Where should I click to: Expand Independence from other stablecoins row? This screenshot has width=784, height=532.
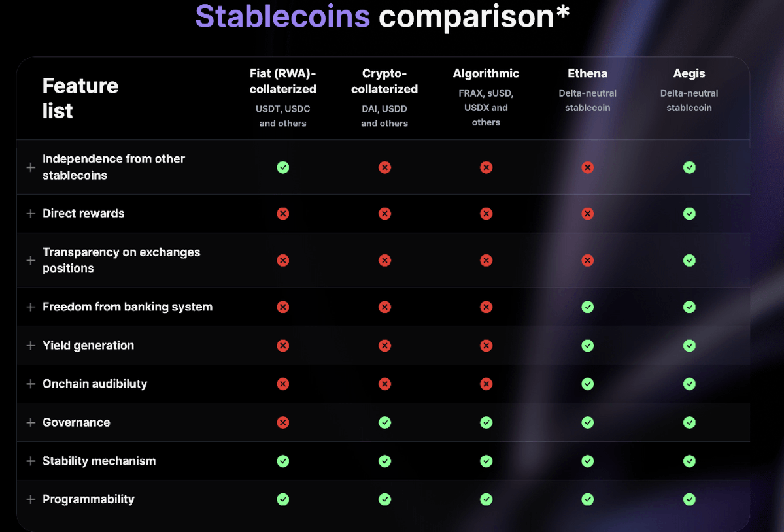[31, 167]
